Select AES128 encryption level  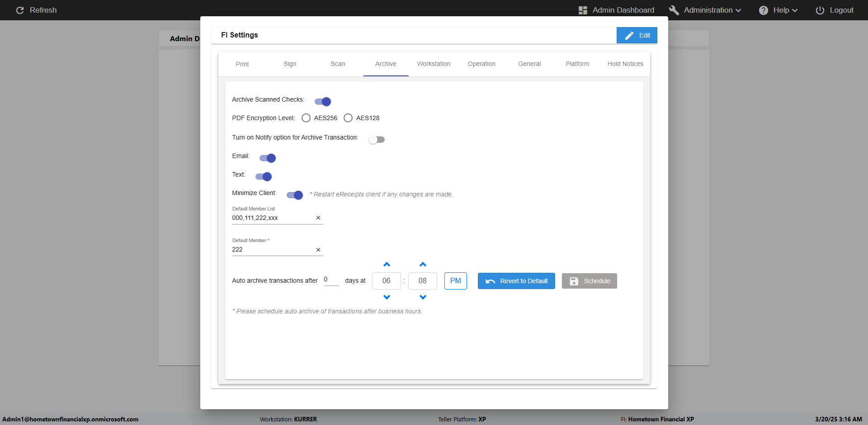[348, 118]
